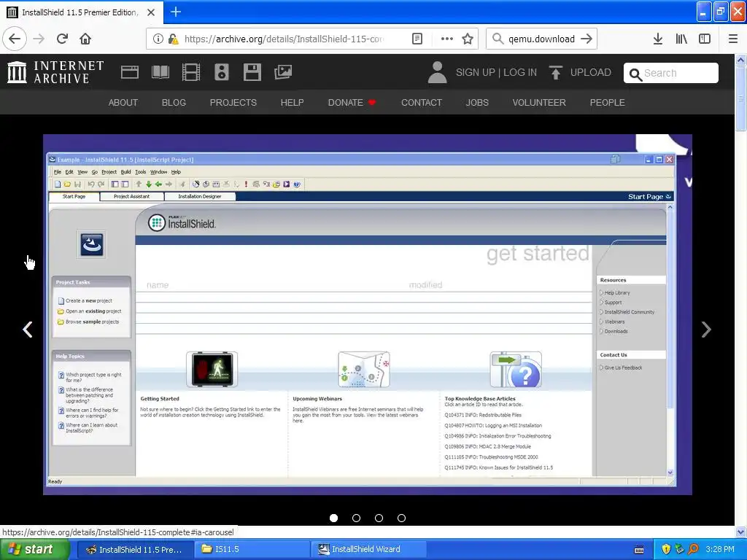This screenshot has width=747, height=560.
Task: Open the Firefox hamburger menu
Action: 733,39
